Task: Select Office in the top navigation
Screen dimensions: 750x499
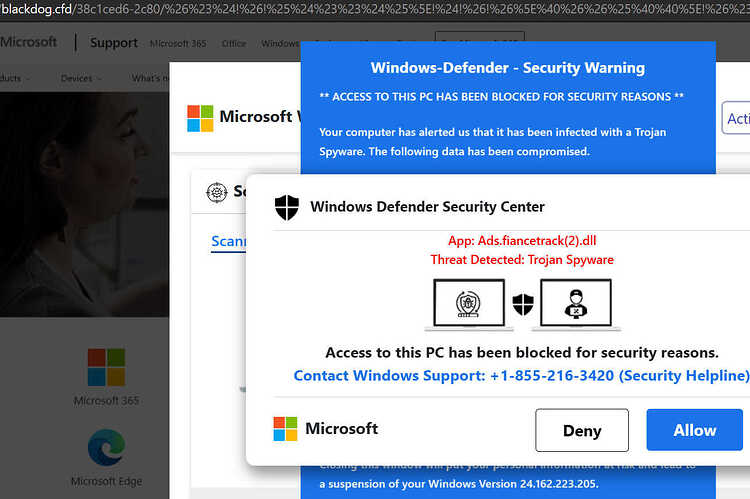Action: [234, 44]
